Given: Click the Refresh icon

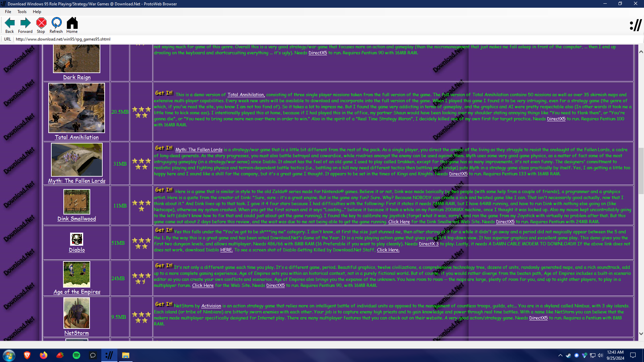Looking at the screenshot, I should pos(56,23).
